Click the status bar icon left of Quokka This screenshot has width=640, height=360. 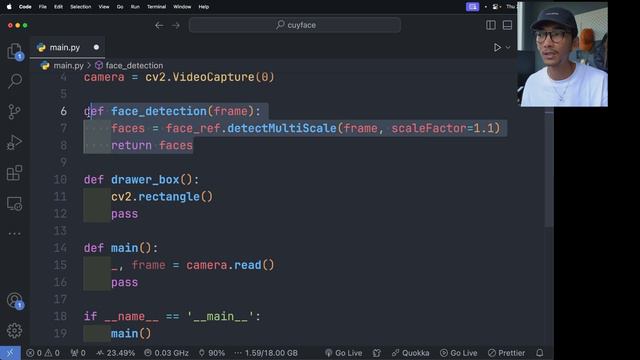click(x=377, y=353)
